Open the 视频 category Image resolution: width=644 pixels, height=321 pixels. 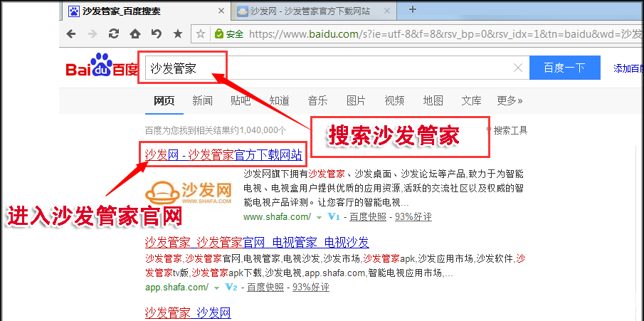(x=394, y=100)
